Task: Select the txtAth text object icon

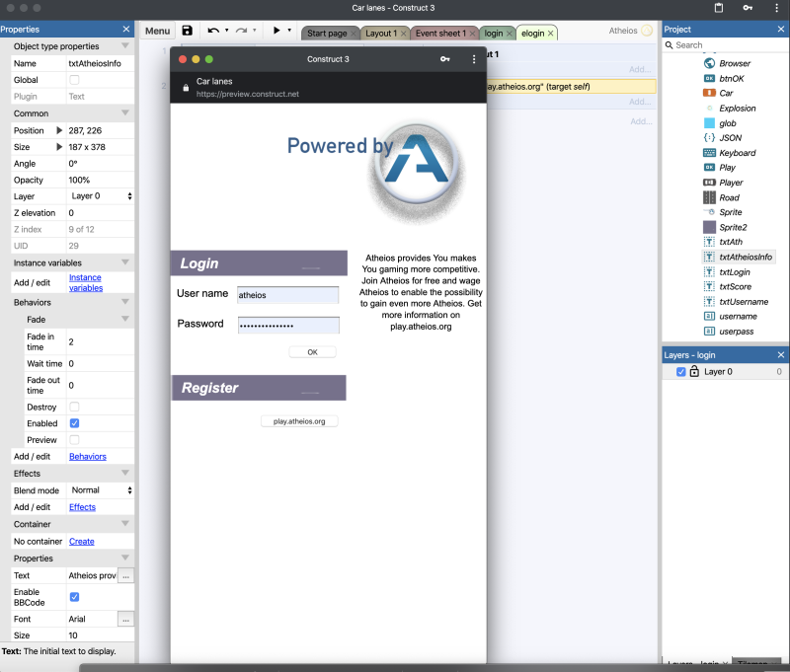Action: click(709, 242)
